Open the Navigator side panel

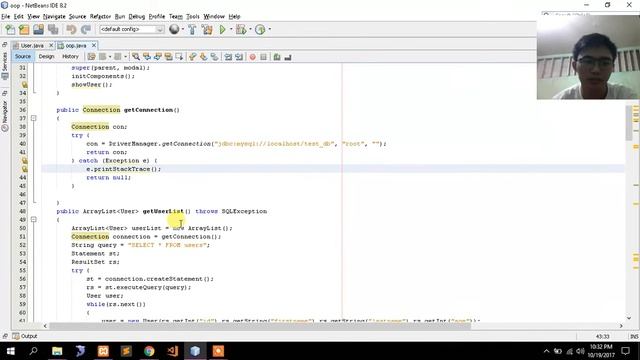4,116
